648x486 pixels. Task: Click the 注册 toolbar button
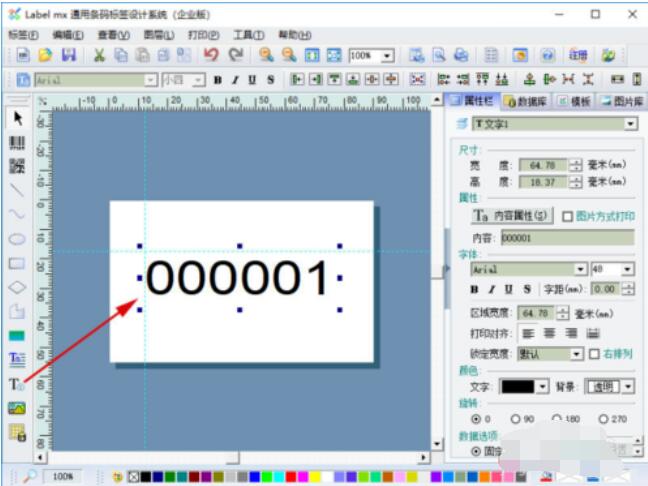click(578, 55)
